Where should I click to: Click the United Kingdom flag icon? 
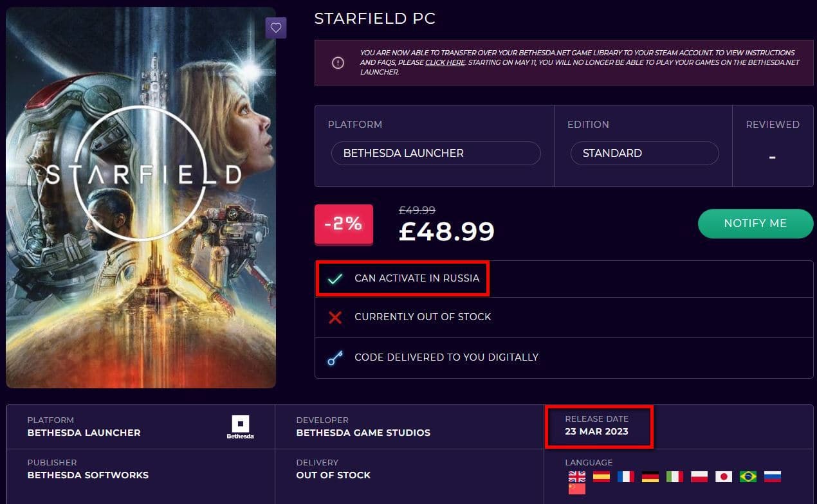[x=576, y=477]
